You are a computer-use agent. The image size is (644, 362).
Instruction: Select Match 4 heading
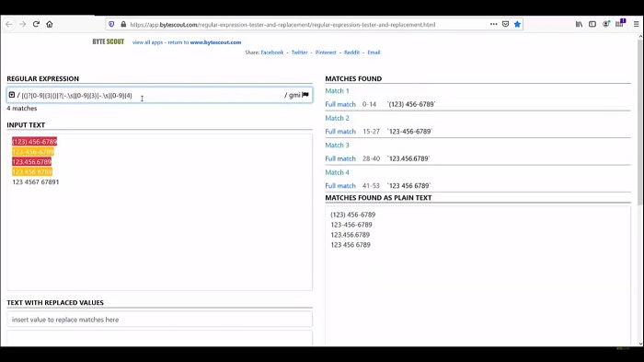338,172
